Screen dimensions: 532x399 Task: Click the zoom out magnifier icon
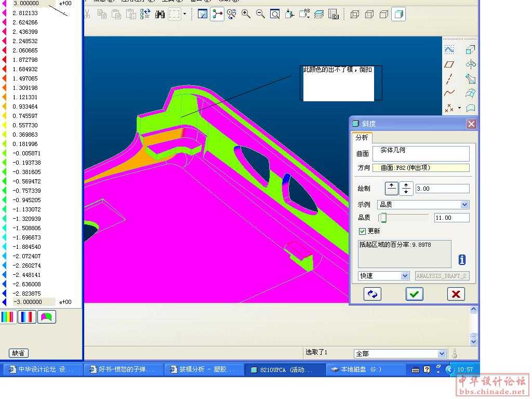260,14
